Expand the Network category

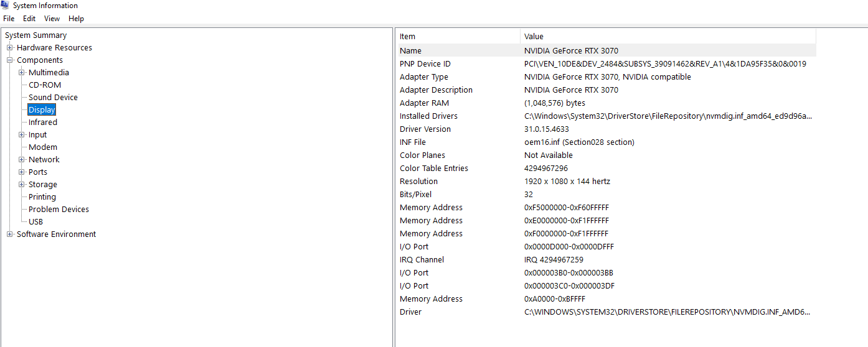22,160
